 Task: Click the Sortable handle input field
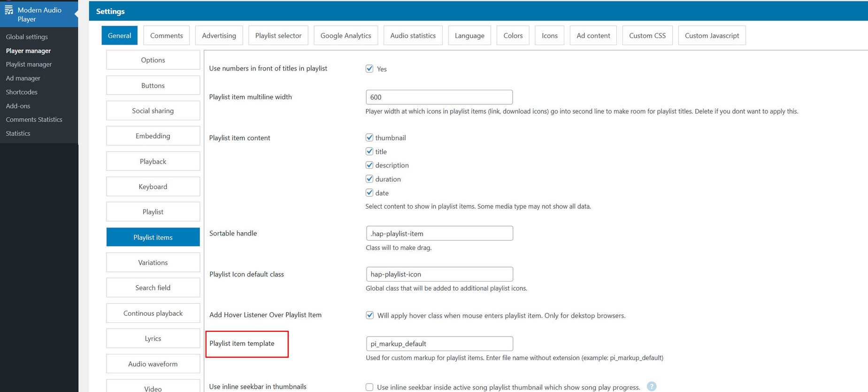[439, 234]
